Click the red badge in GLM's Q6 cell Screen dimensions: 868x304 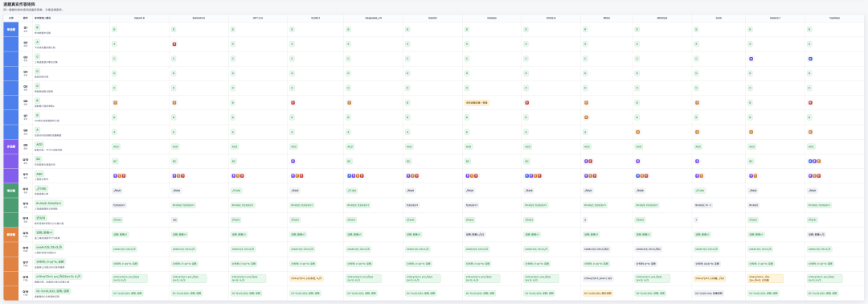tap(293, 102)
